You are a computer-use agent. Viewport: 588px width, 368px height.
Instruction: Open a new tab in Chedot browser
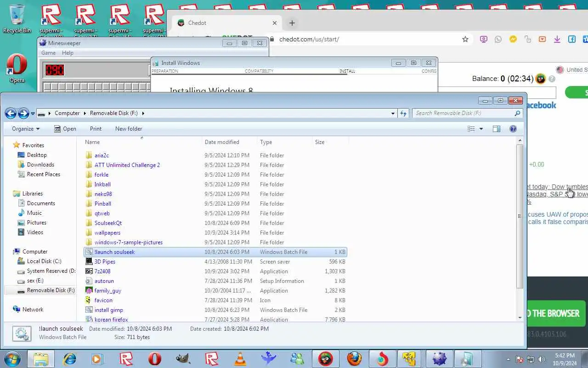[x=292, y=23]
